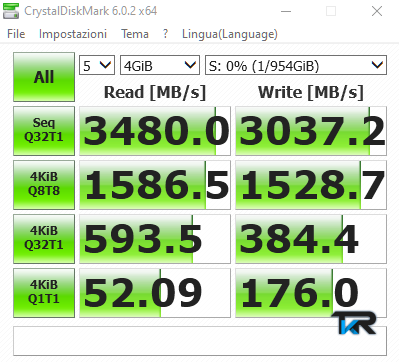Expand the 4GiB test size dropdown
This screenshot has height=362, width=399.
tap(160, 65)
